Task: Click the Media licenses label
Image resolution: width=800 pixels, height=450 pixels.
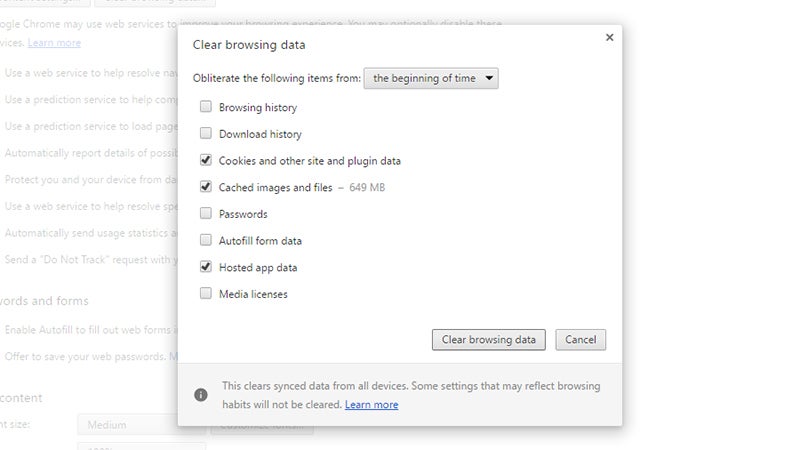Action: click(x=253, y=294)
